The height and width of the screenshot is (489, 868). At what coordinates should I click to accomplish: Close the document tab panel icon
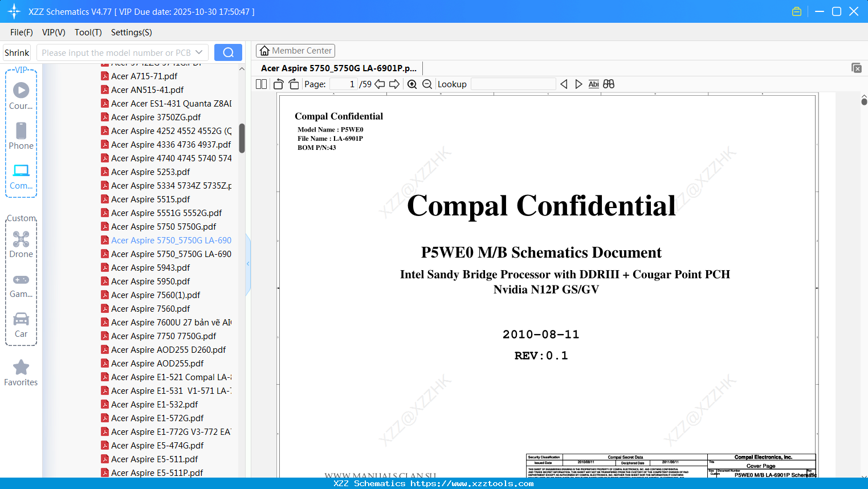pyautogui.click(x=857, y=68)
